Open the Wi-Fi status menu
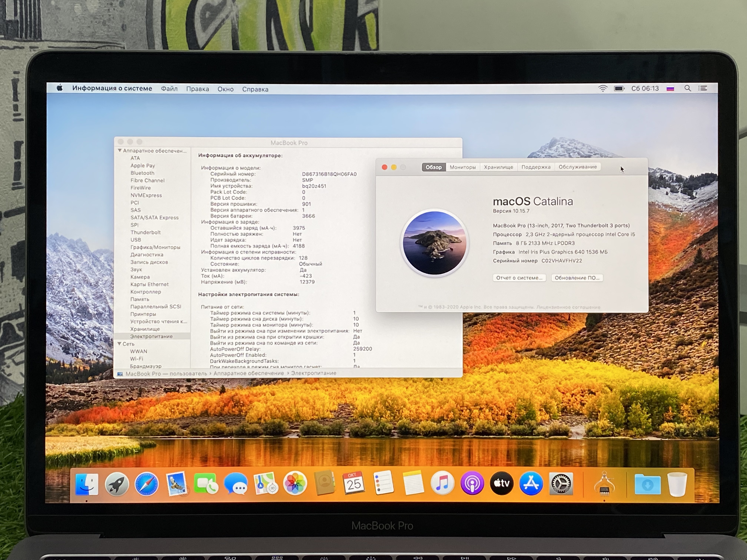This screenshot has height=560, width=747. click(x=603, y=89)
